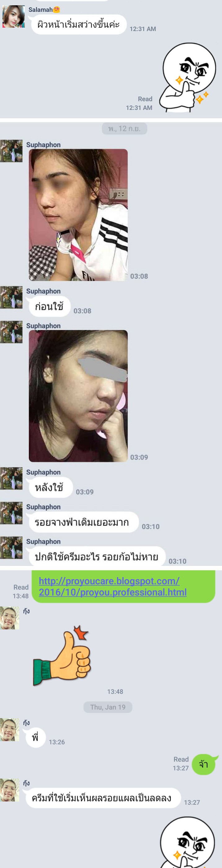Viewport: 222px width, 868px height.
Task: Open the proyoucare.blogspot.com link
Action: click(x=112, y=586)
